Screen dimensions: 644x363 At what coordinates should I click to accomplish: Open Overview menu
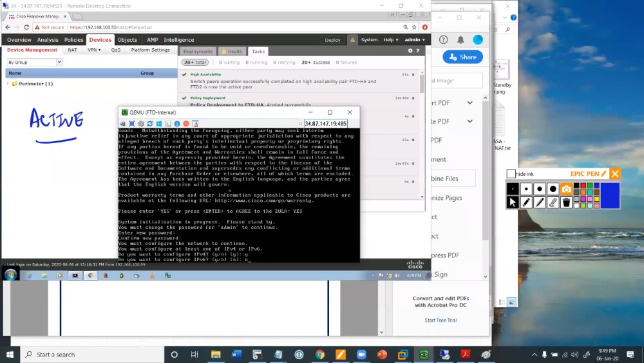click(19, 40)
